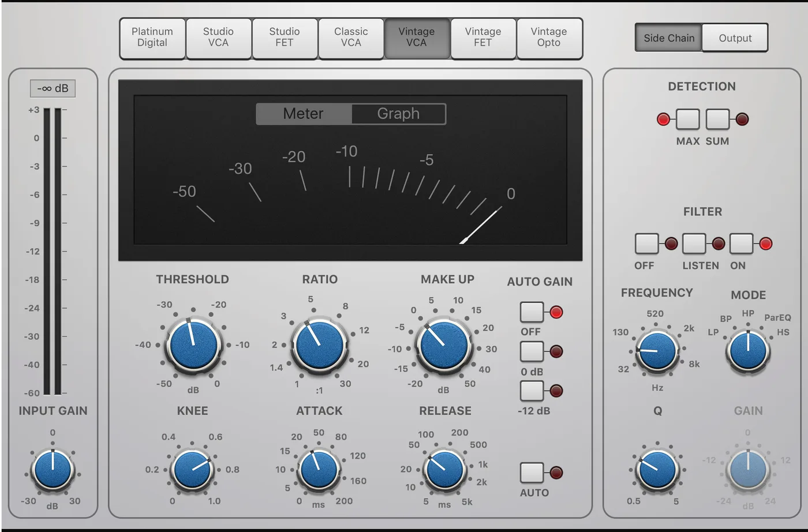Click the filter Q knob
Image resolution: width=808 pixels, height=532 pixels.
(x=657, y=470)
